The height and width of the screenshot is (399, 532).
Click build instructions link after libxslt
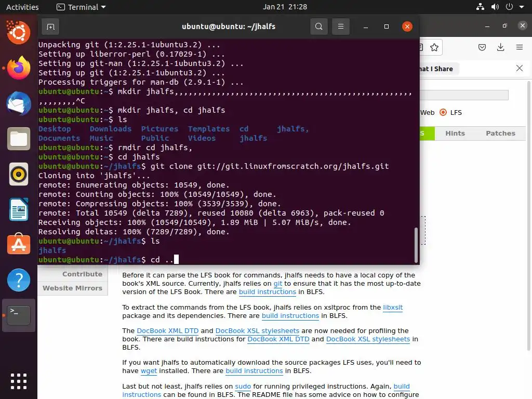click(290, 316)
